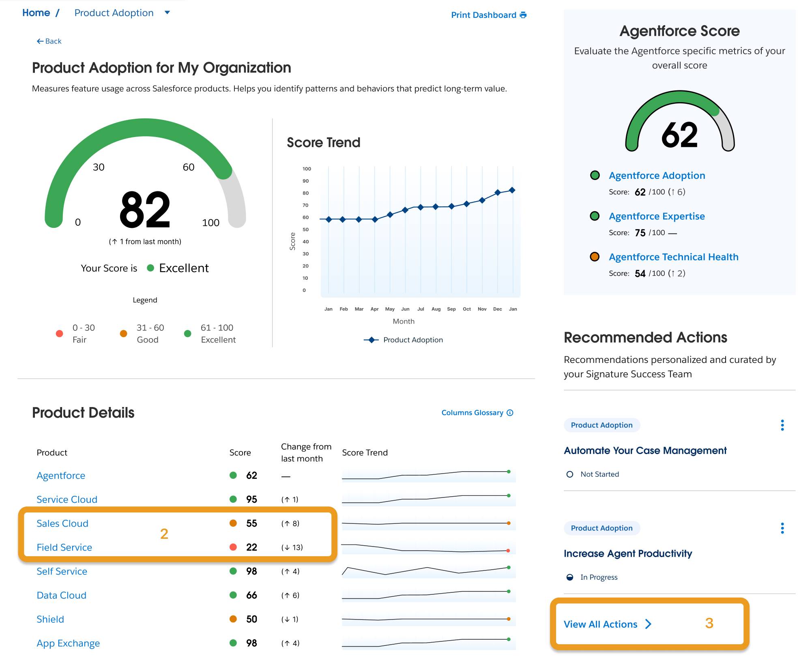The width and height of the screenshot is (812, 656).
Task: Open options menu for Automate Your Case Management
Action: point(782,425)
